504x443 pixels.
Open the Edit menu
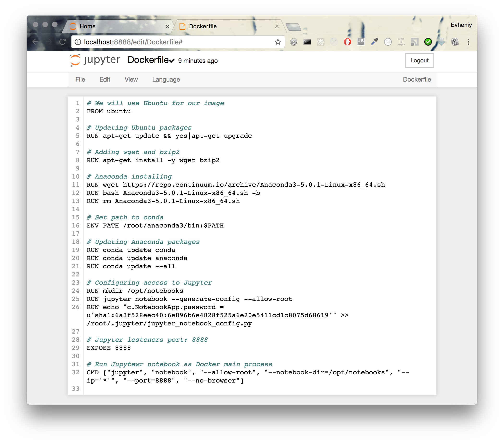pyautogui.click(x=105, y=79)
